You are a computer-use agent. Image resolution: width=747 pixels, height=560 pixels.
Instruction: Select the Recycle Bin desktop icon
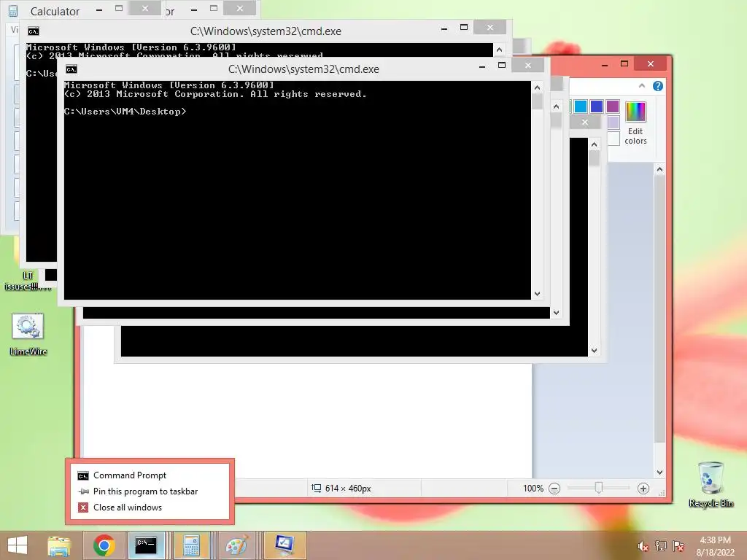pos(711,484)
